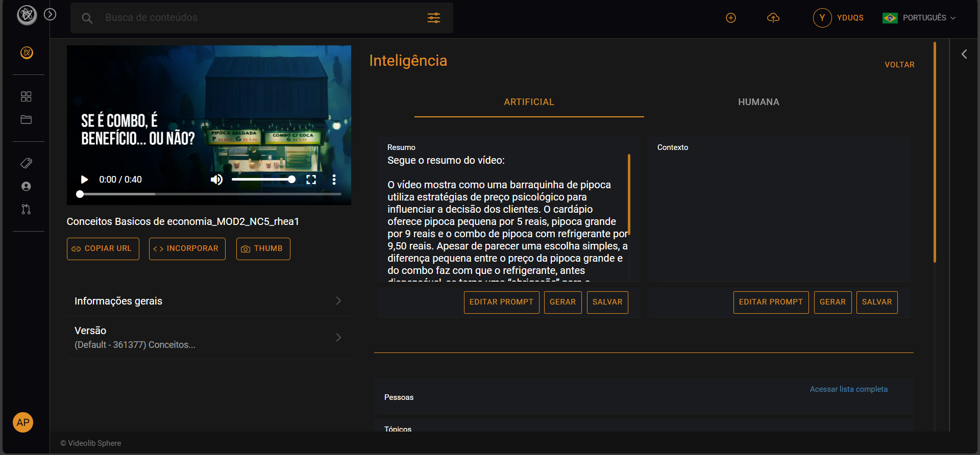This screenshot has height=455, width=980.
Task: Click Editar Prompt under Resumo
Action: click(501, 302)
